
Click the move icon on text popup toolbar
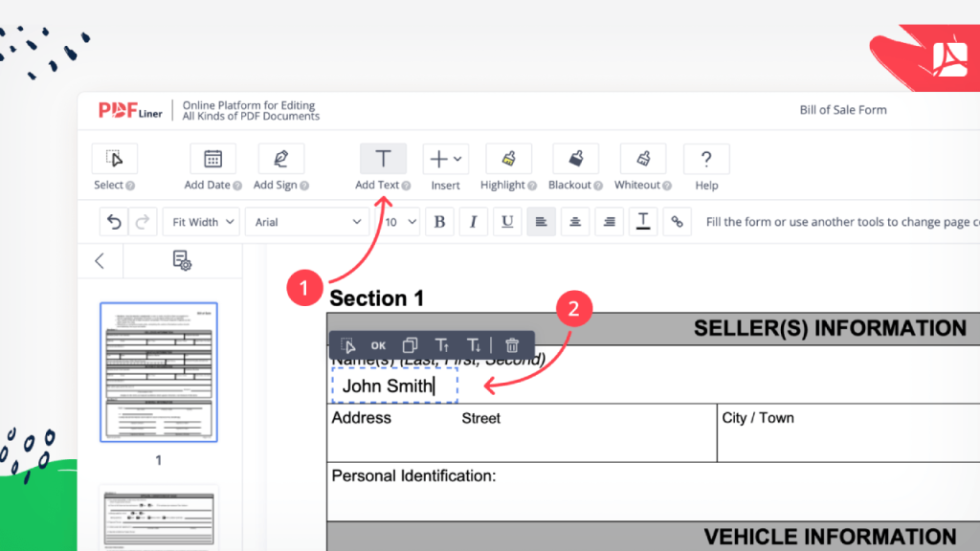pos(348,344)
